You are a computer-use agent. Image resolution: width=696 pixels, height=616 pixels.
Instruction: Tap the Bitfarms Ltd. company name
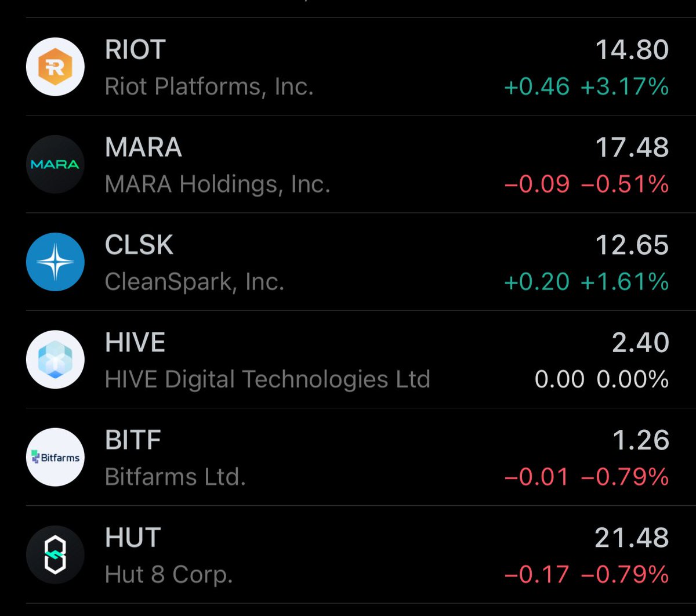pyautogui.click(x=175, y=477)
